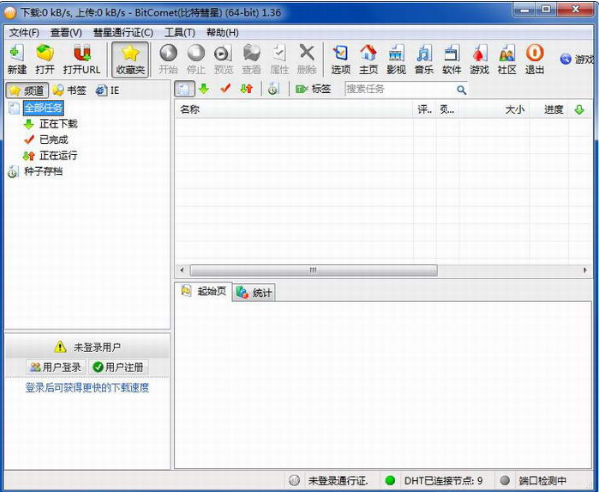Switch to the 频道 sidebar tab
Screen dimensions: 600x492
(x=27, y=91)
